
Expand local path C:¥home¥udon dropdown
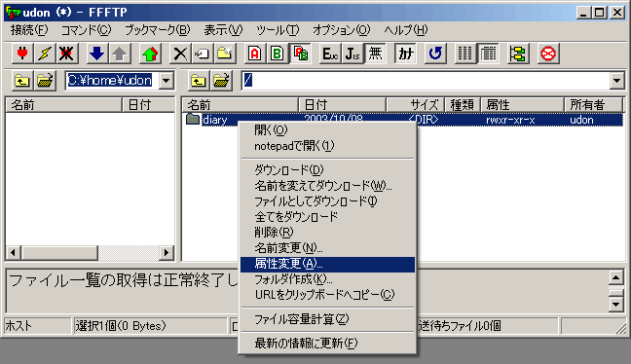click(x=167, y=81)
